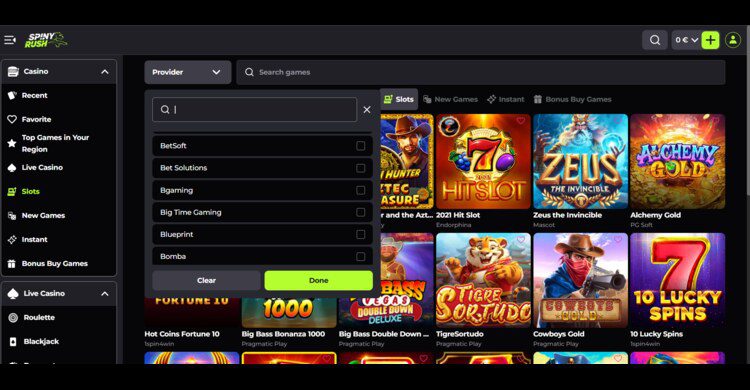
Task: Open the Alchemy Gold game
Action: pos(677,161)
